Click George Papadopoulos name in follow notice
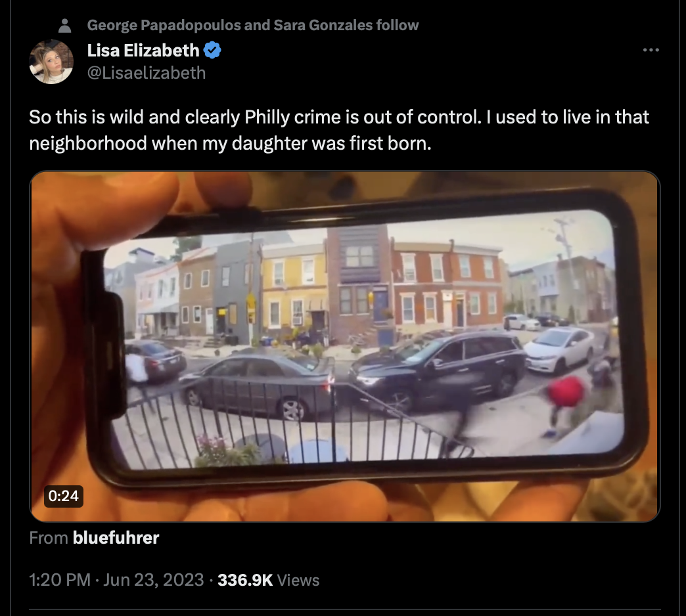Viewport: 686px width, 616px height. (164, 26)
